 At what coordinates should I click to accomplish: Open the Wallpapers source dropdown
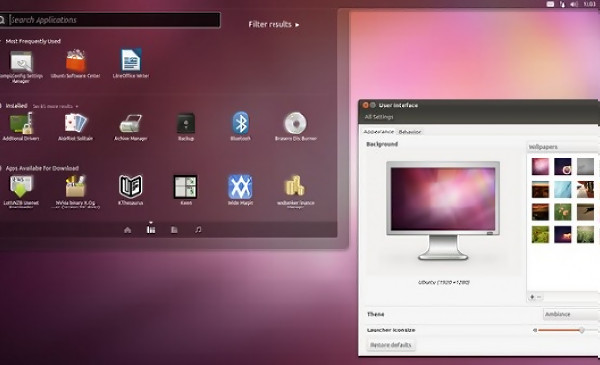[562, 147]
